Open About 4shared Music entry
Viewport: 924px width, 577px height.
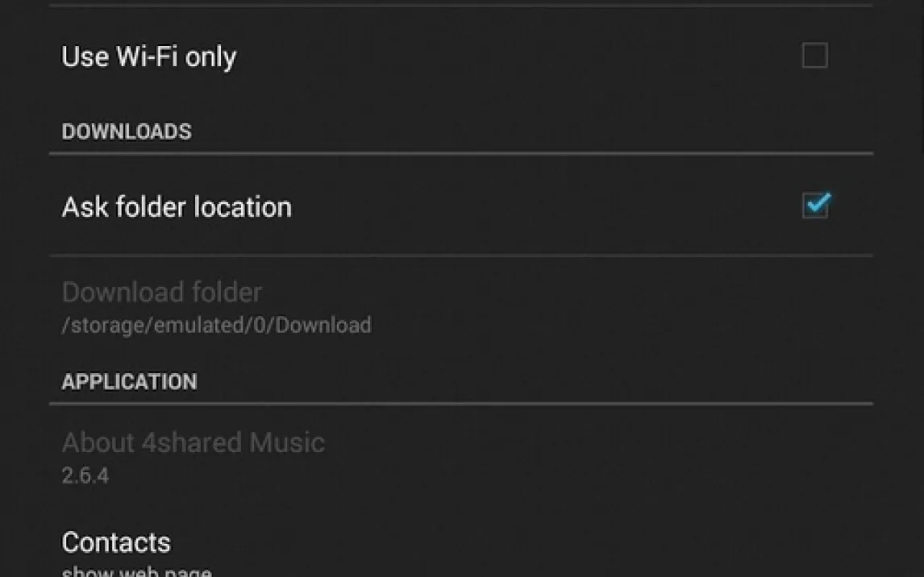point(194,442)
